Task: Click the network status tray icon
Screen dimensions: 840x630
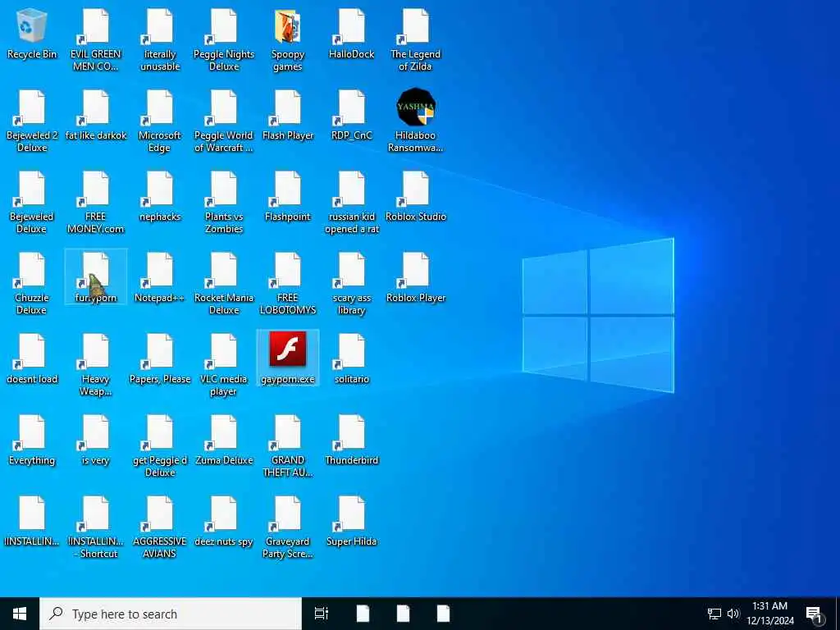Action: pyautogui.click(x=714, y=614)
